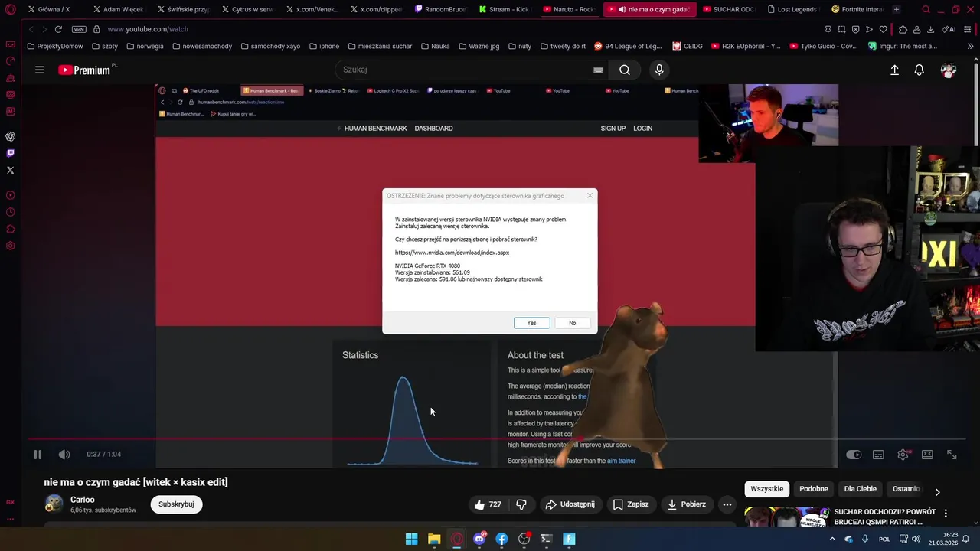Open Twitch in Opera sidebar
980x551 pixels.
(x=10, y=154)
